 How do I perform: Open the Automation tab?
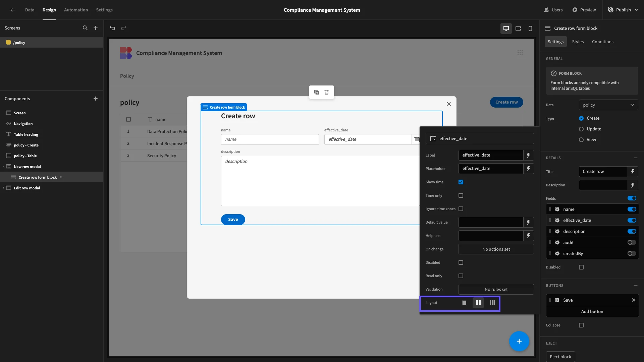click(76, 10)
